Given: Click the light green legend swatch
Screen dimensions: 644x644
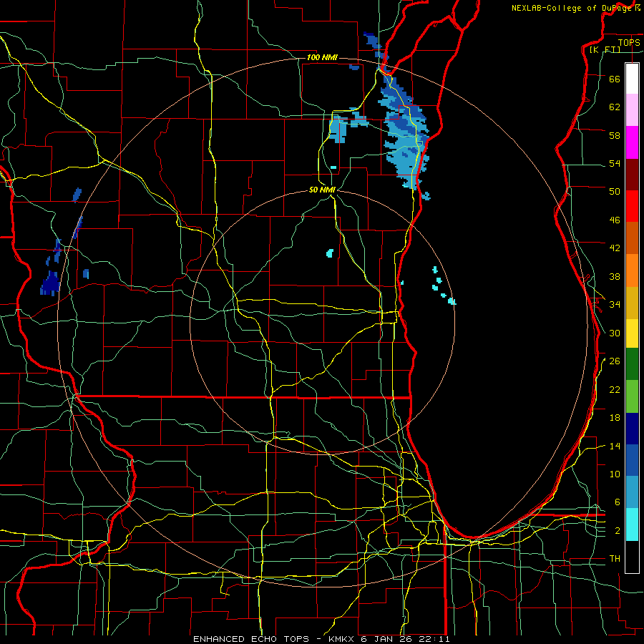Looking at the screenshot, I should click(632, 396).
